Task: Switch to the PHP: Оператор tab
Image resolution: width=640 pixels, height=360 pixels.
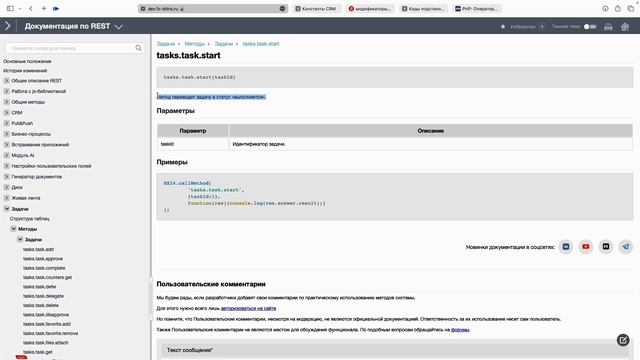Action: pyautogui.click(x=477, y=9)
